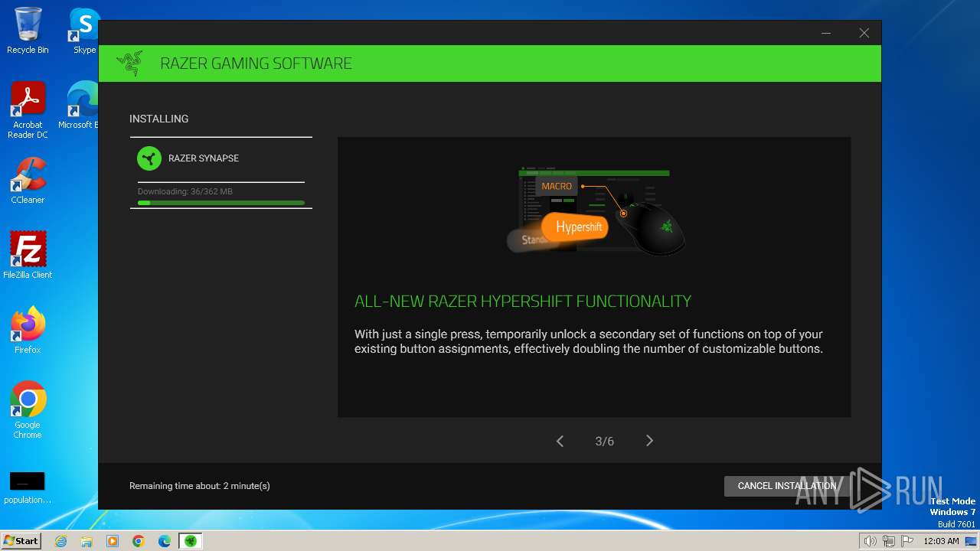Open Skype desktop shortcut

[x=83, y=31]
